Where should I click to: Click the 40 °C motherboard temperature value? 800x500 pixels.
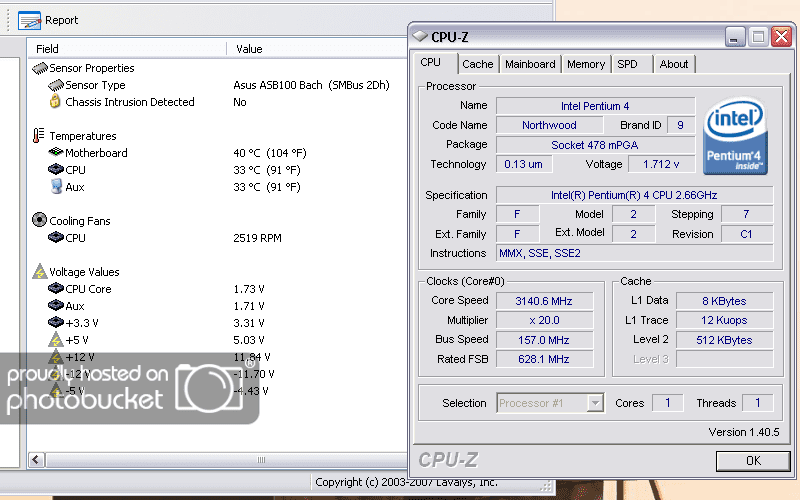270,153
